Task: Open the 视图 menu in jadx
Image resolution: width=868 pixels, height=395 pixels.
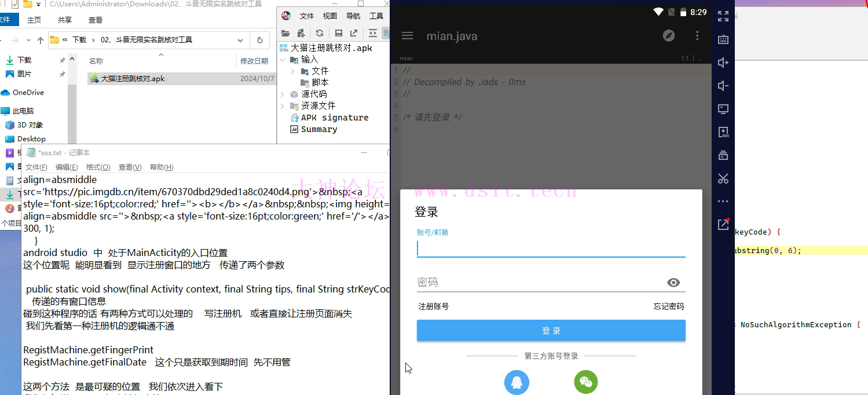Action: point(329,16)
